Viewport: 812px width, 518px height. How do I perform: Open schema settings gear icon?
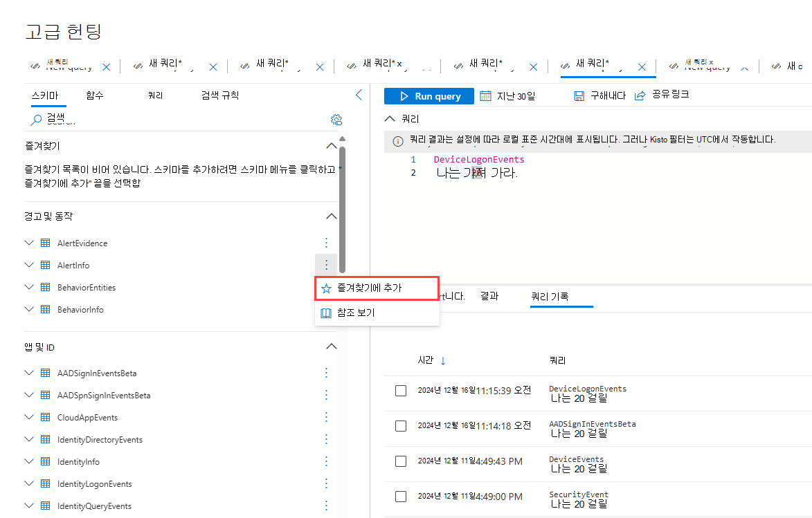click(x=336, y=120)
